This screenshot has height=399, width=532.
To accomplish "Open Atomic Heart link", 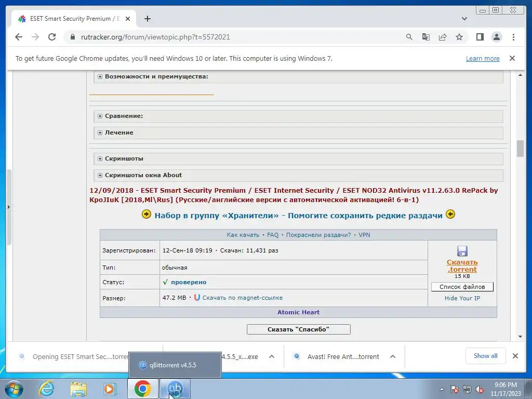I will point(299,312).
